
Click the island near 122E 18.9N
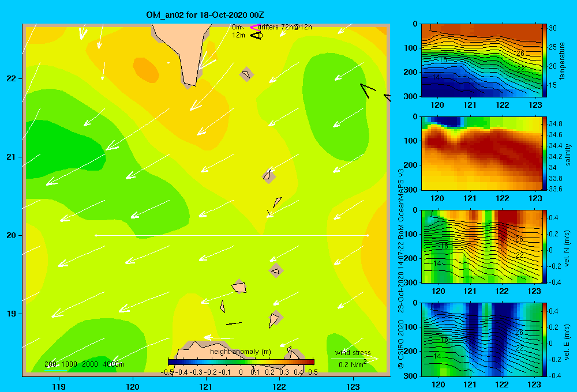(x=275, y=318)
